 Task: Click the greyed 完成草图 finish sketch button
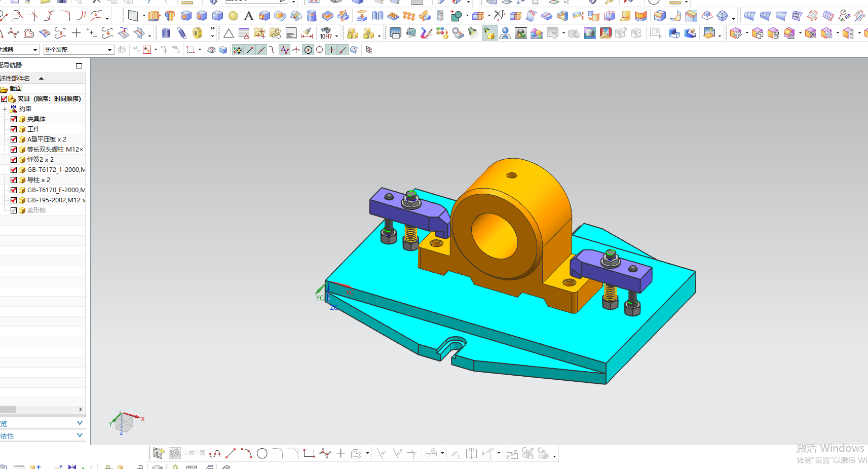click(x=187, y=453)
